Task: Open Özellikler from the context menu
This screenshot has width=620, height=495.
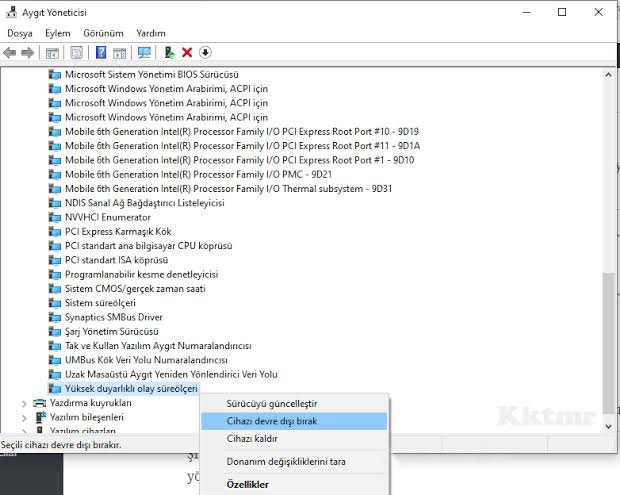Action: (294, 484)
